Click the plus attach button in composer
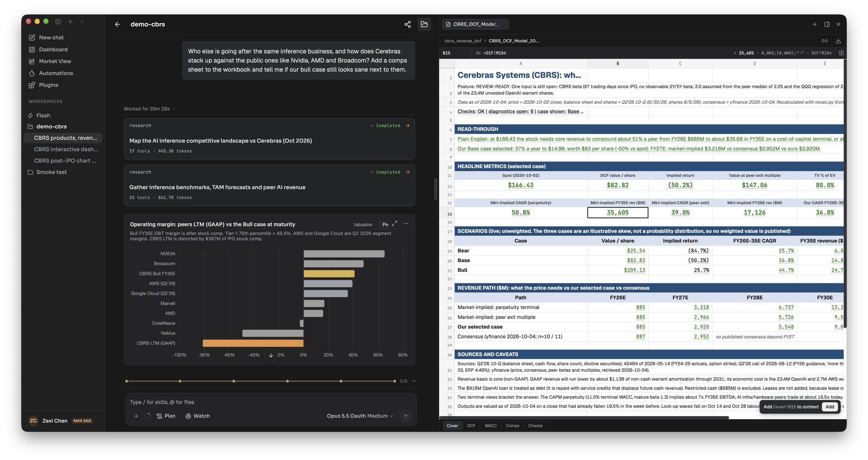This screenshot has width=868, height=460. click(136, 416)
